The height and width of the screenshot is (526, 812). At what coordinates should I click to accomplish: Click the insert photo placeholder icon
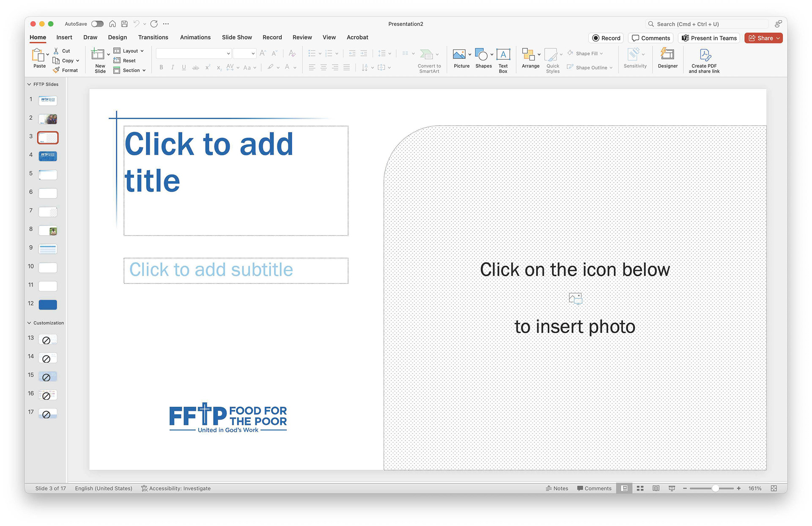tap(575, 299)
